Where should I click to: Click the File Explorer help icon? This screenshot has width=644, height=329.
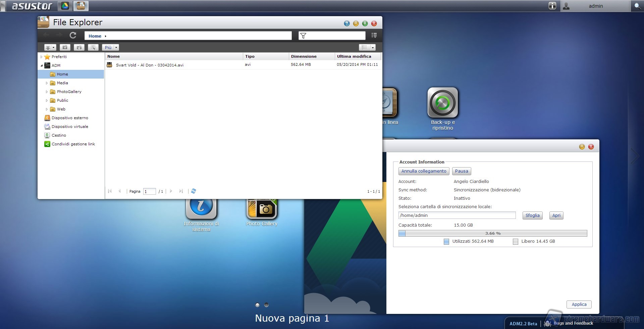(x=347, y=23)
